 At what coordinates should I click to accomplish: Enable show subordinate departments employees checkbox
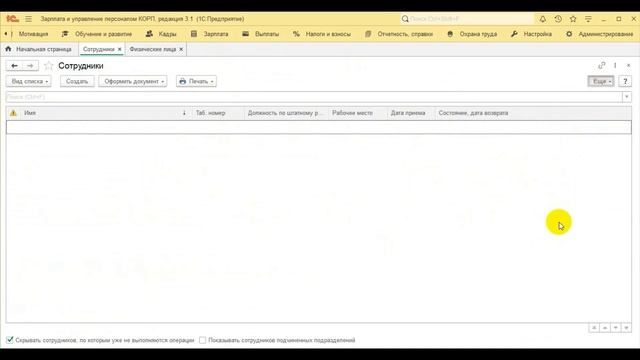click(x=202, y=340)
